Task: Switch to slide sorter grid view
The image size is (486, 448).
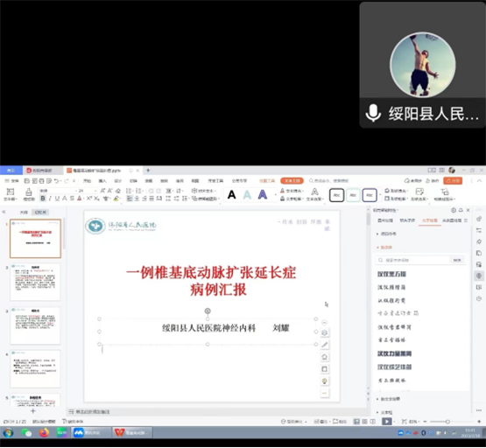Action: click(365, 422)
